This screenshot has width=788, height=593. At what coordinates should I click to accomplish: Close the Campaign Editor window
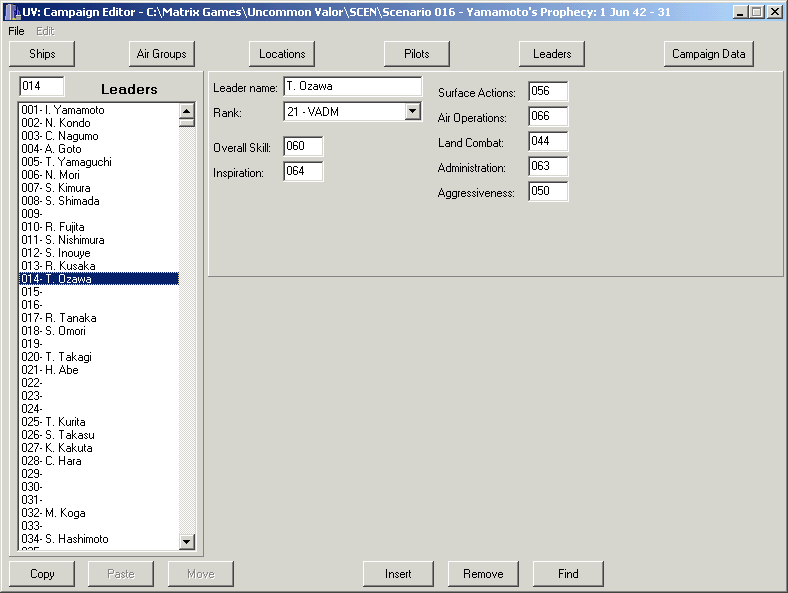pyautogui.click(x=775, y=12)
